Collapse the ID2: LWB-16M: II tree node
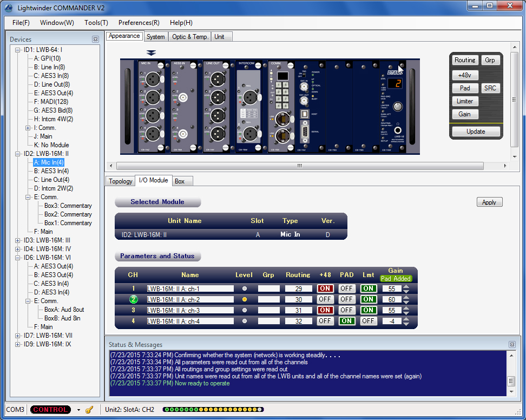Image resolution: width=526 pixels, height=420 pixels. pyautogui.click(x=17, y=154)
